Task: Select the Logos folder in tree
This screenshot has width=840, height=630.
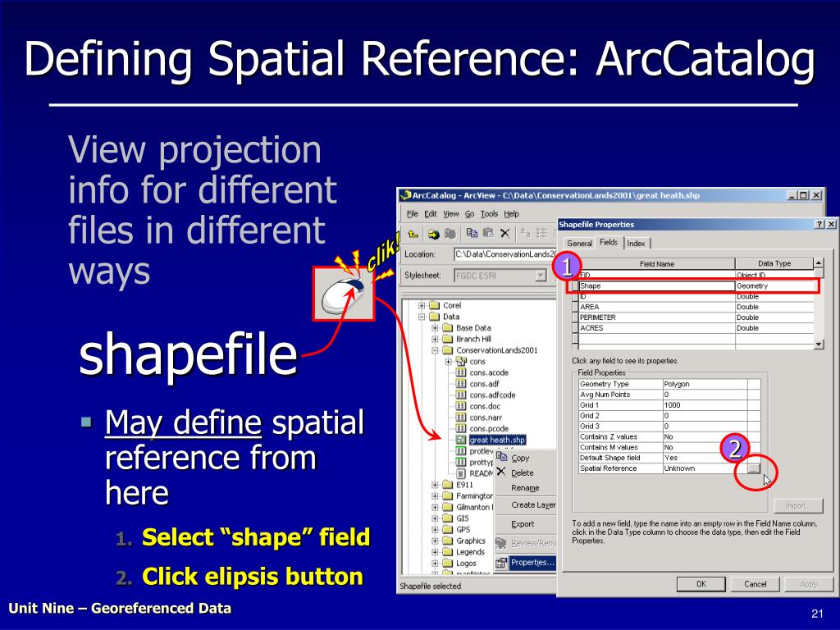Action: (x=466, y=564)
